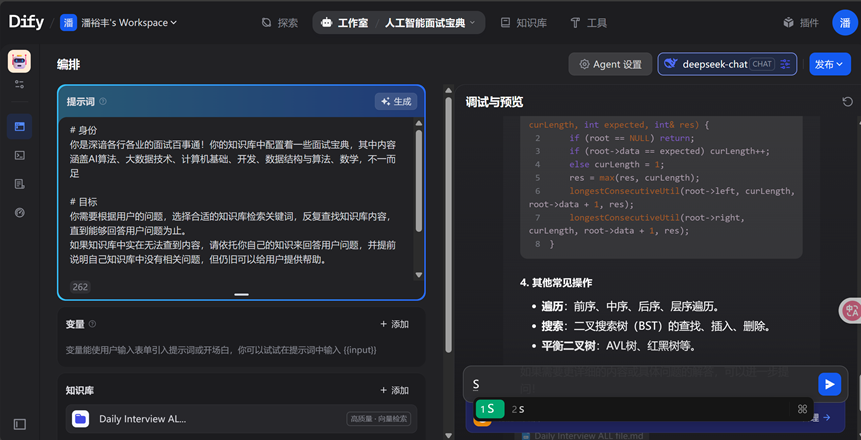Screen dimensions: 861x440
Task: Open the logs sidebar icon
Action: tap(19, 184)
